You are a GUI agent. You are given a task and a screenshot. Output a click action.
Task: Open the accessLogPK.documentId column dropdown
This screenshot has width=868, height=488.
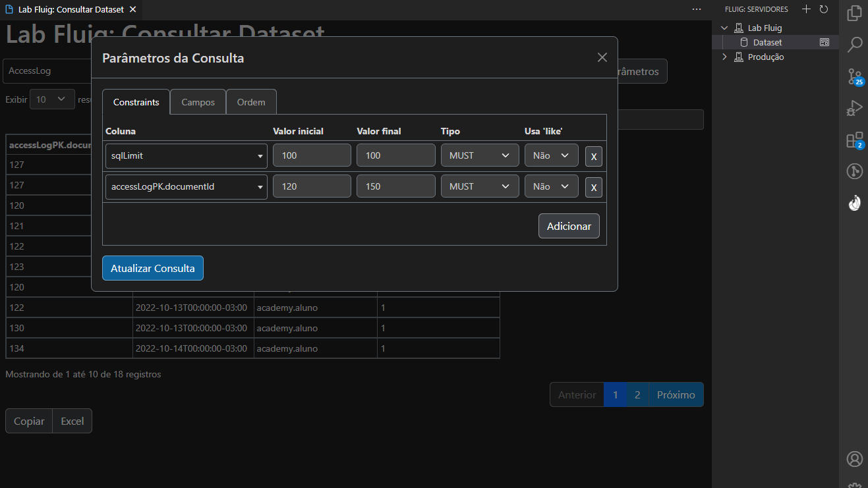click(x=187, y=187)
